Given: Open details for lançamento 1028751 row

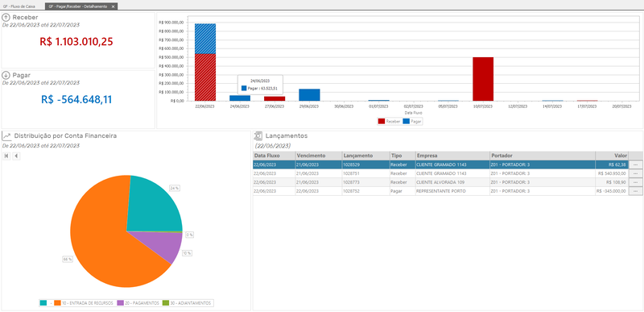Looking at the screenshot, I should point(636,173).
